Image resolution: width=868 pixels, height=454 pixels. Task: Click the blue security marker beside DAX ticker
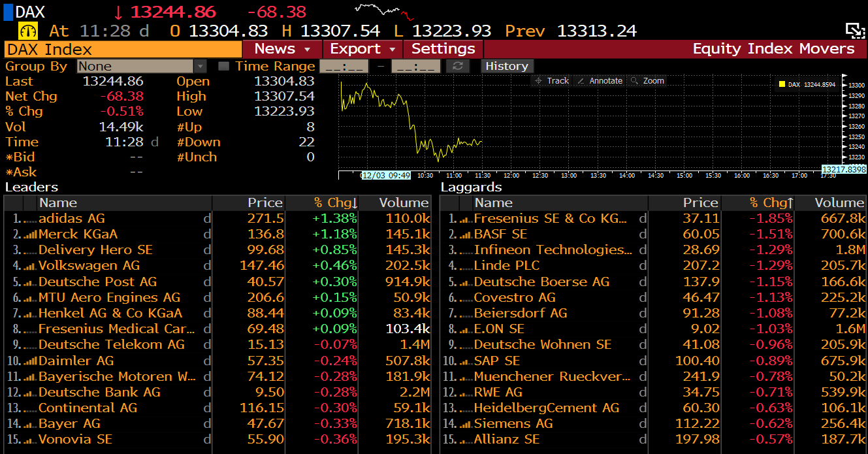coord(8,12)
